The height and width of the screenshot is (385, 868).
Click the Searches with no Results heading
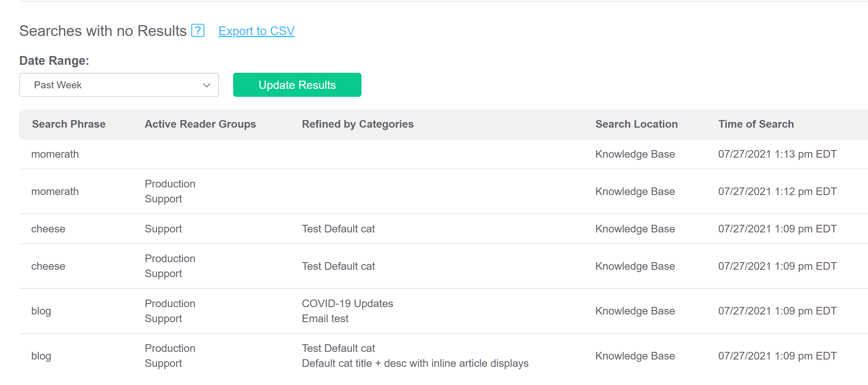103,31
